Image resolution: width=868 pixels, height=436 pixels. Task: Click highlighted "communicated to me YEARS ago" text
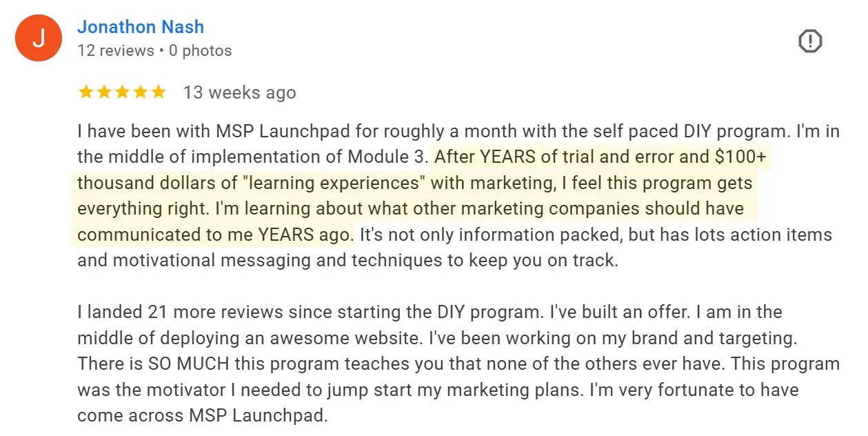(214, 234)
